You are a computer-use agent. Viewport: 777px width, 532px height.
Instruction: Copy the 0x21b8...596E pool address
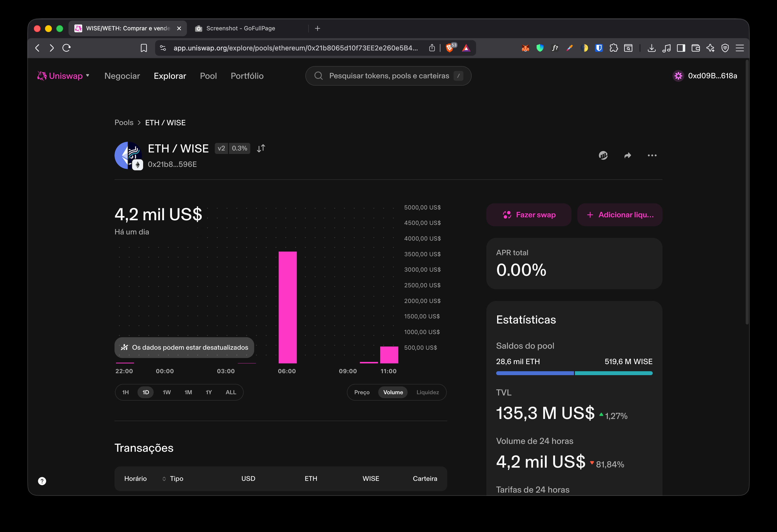coord(172,164)
